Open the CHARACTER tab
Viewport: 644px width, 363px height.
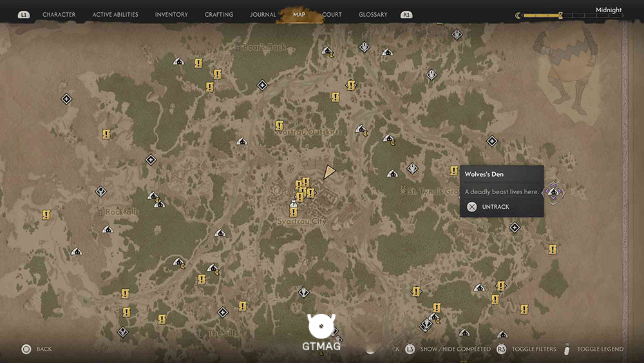click(x=59, y=14)
